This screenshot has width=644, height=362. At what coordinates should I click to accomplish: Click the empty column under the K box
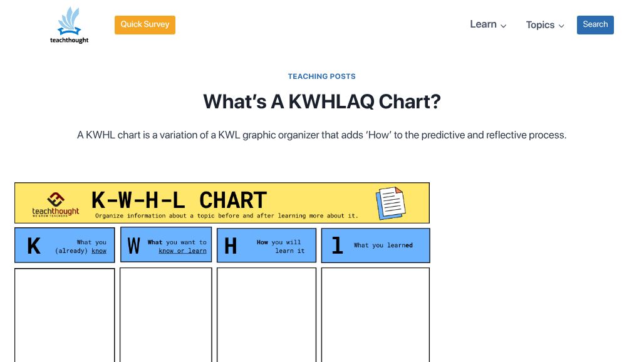pos(65,314)
